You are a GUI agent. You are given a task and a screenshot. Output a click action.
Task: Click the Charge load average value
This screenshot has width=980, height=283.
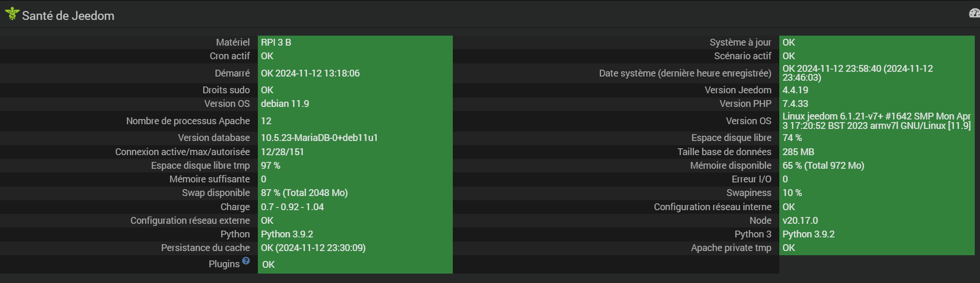pyautogui.click(x=292, y=207)
